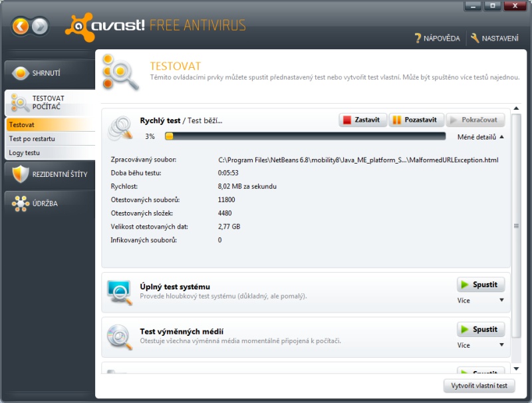The image size is (532, 403).
Task: Start Test výměnných médií with Spustit
Action: [481, 329]
